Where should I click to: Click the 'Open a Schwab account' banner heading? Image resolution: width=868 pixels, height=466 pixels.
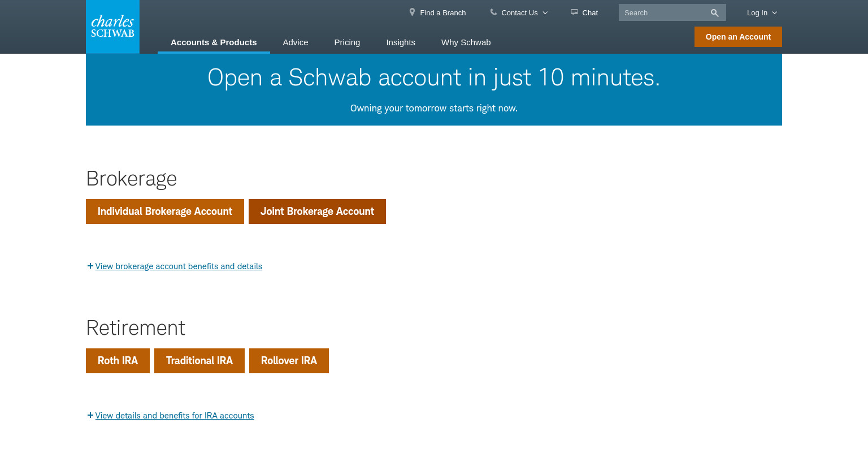tap(434, 77)
